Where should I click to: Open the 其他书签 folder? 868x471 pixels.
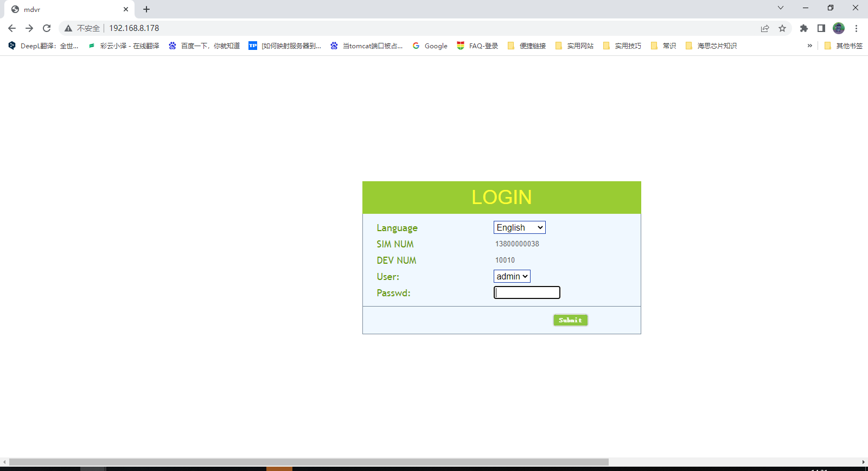coord(844,46)
